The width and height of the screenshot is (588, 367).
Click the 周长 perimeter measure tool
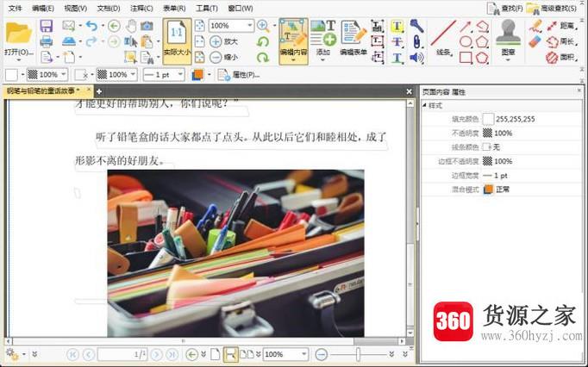560,41
